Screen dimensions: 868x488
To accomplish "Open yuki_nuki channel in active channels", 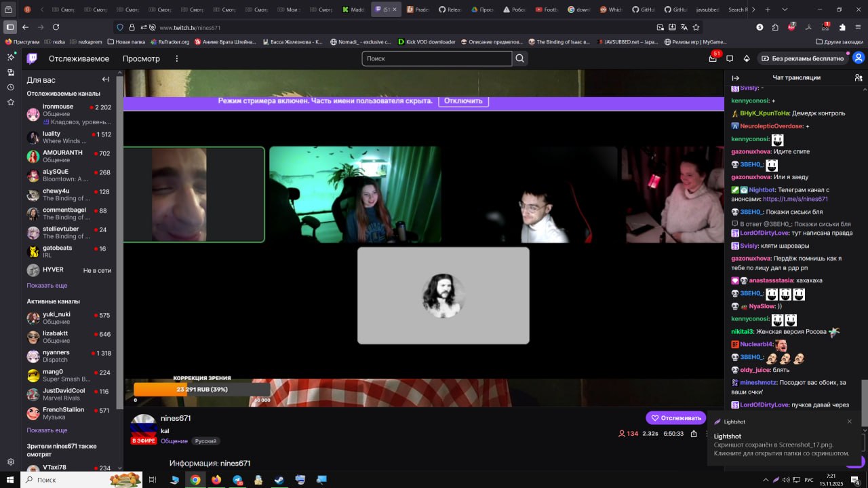I will pyautogui.click(x=69, y=318).
